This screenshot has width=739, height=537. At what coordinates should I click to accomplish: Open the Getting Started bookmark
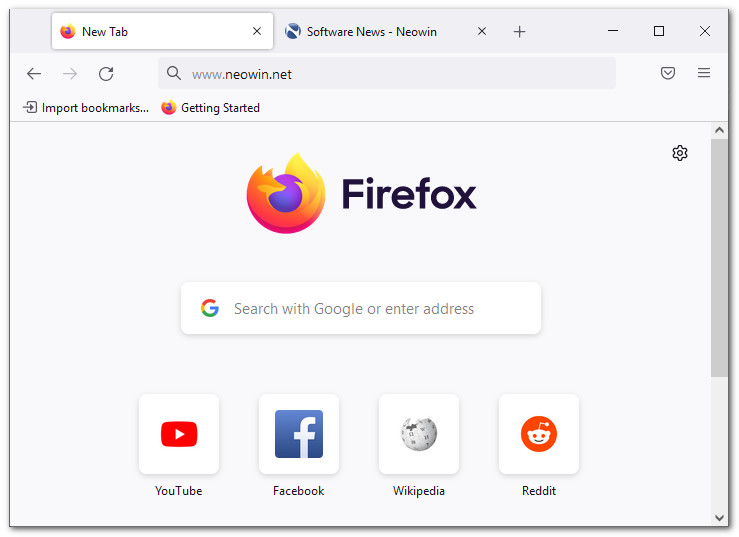[x=211, y=108]
